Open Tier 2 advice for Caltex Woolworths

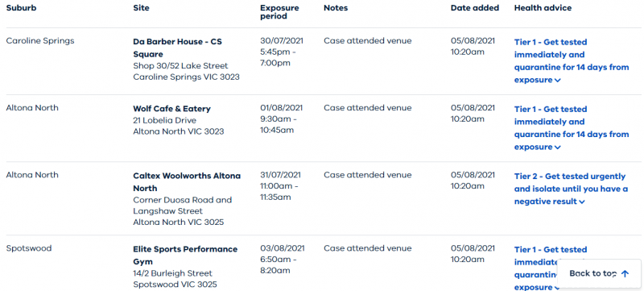click(571, 189)
